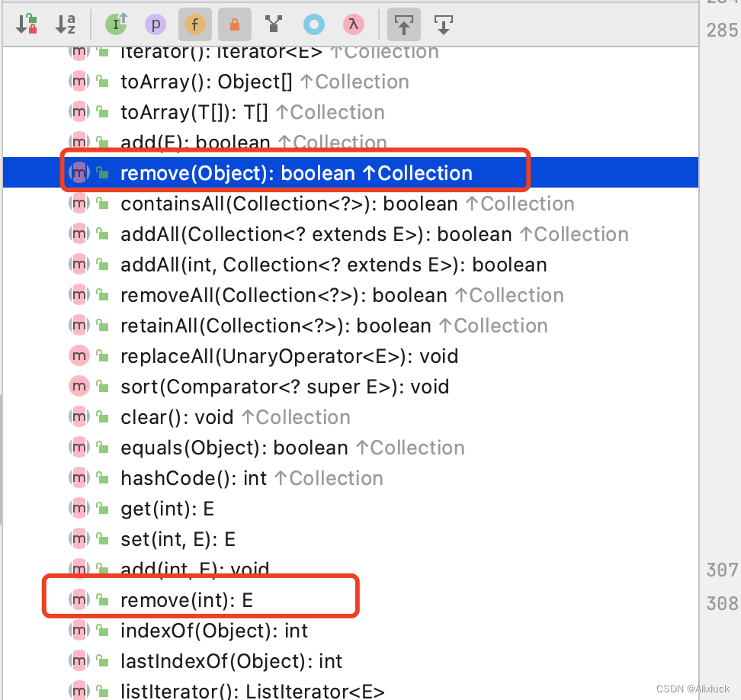Screen dimensions: 741x700
Task: Click method icon of addAll(int, Collection) row
Action: tap(79, 265)
